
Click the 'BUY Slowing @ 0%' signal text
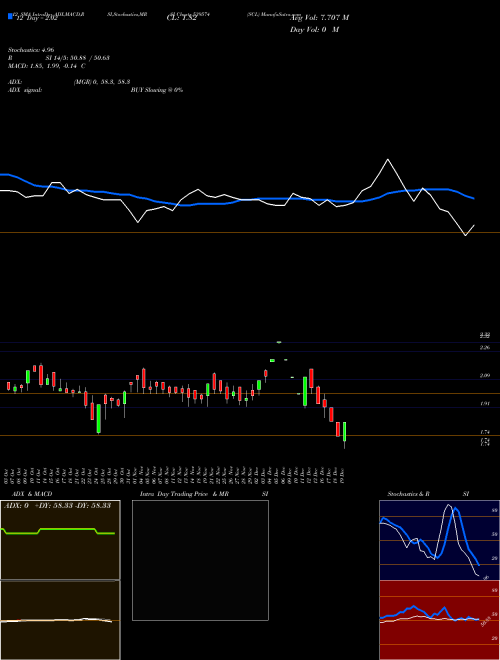click(157, 90)
